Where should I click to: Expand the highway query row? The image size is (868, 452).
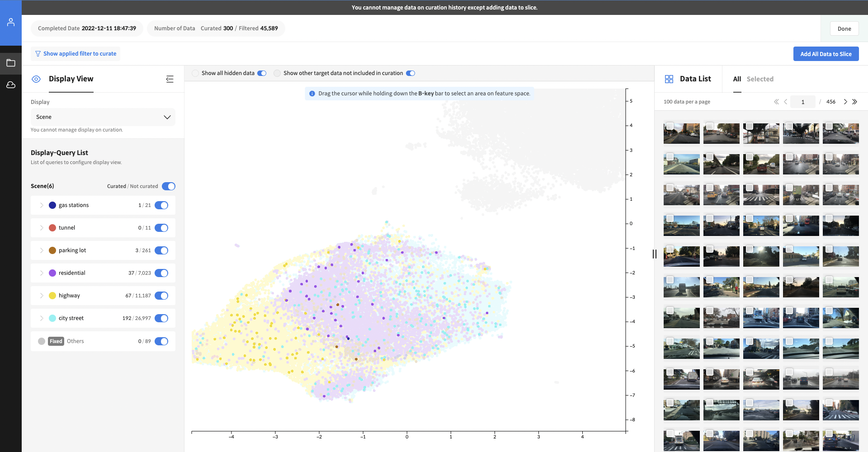[x=42, y=296]
